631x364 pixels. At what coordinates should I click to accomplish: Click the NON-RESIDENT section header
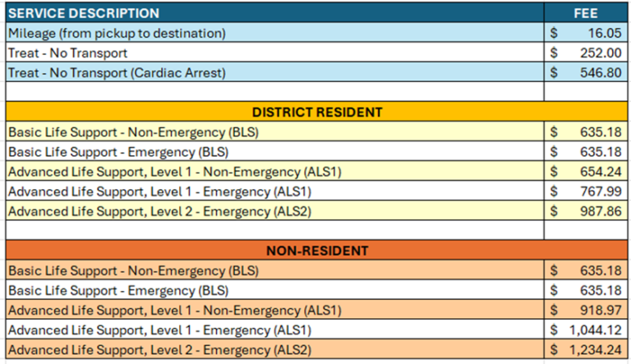[316, 250]
